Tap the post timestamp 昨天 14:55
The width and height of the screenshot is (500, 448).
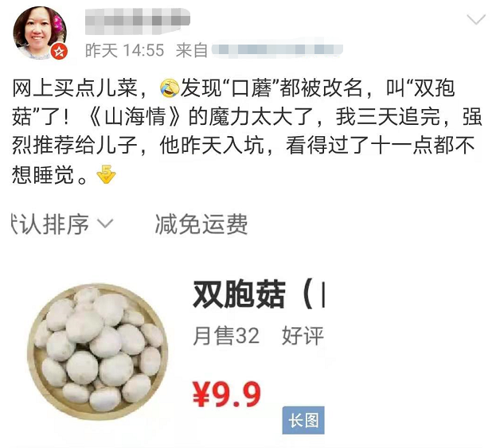125,50
